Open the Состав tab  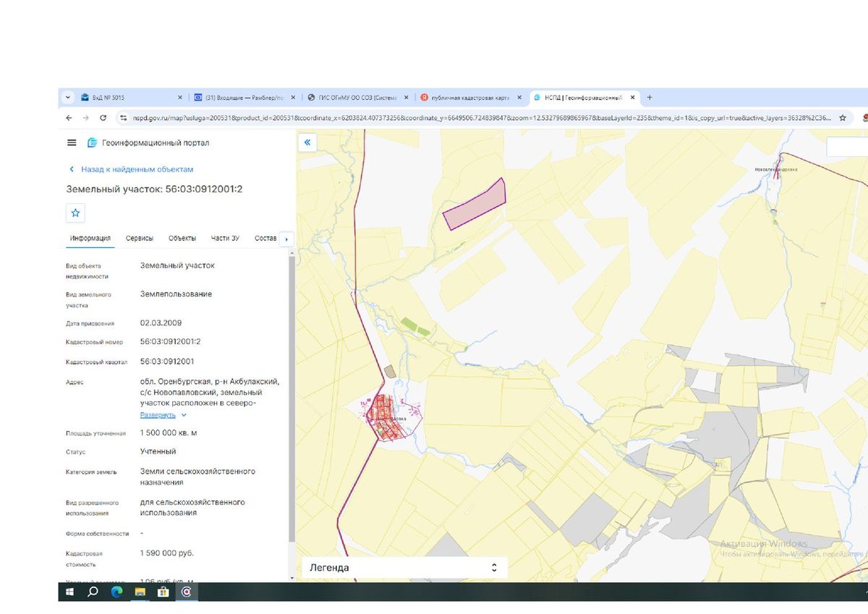(x=265, y=238)
